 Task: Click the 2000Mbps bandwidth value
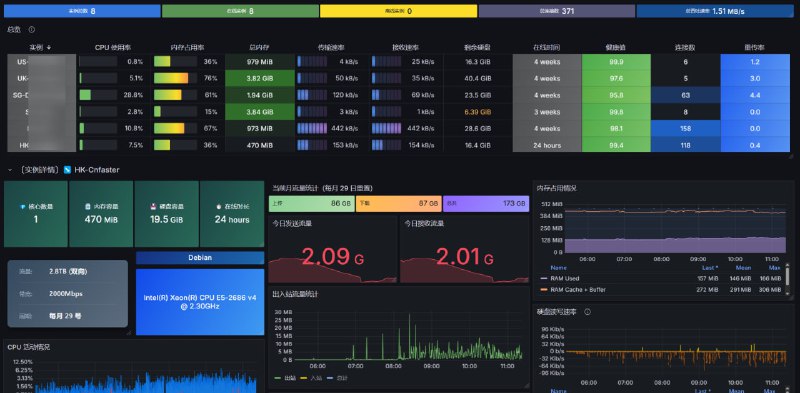click(x=66, y=293)
